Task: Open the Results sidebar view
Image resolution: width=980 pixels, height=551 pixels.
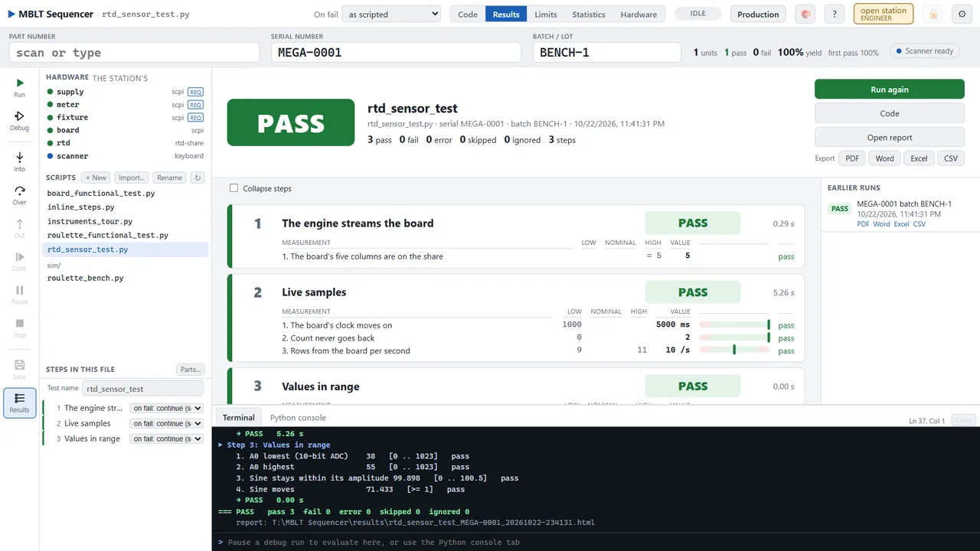Action: click(x=19, y=403)
